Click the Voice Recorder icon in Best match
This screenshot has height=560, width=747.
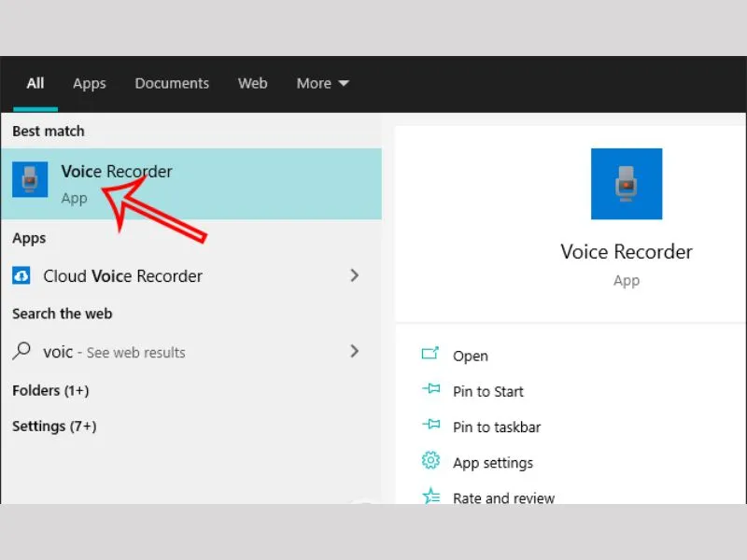tap(30, 179)
